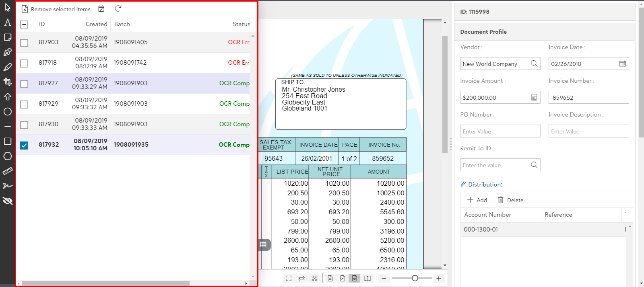The width and height of the screenshot is (644, 287).
Task: Sort by the Batch column header
Action: pyautogui.click(x=122, y=24)
